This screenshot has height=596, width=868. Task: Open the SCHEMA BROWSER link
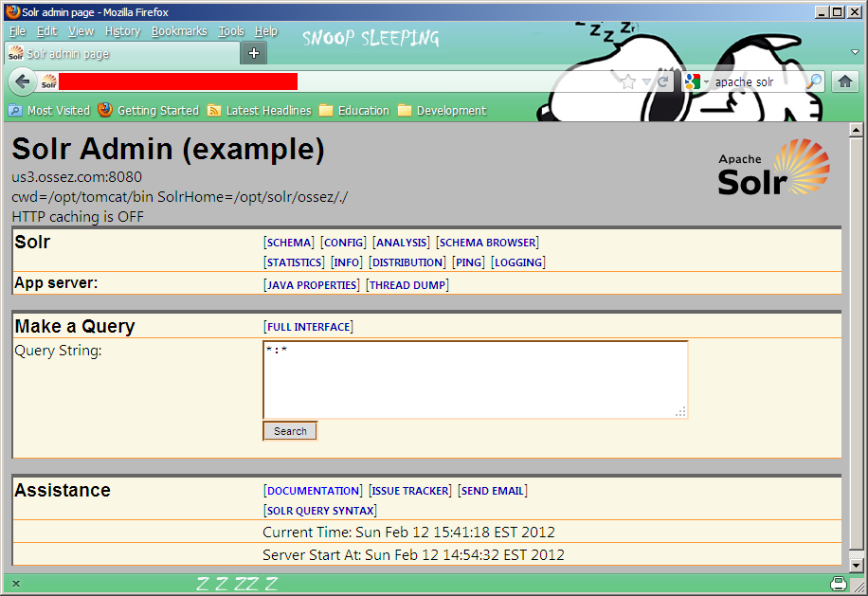(487, 243)
